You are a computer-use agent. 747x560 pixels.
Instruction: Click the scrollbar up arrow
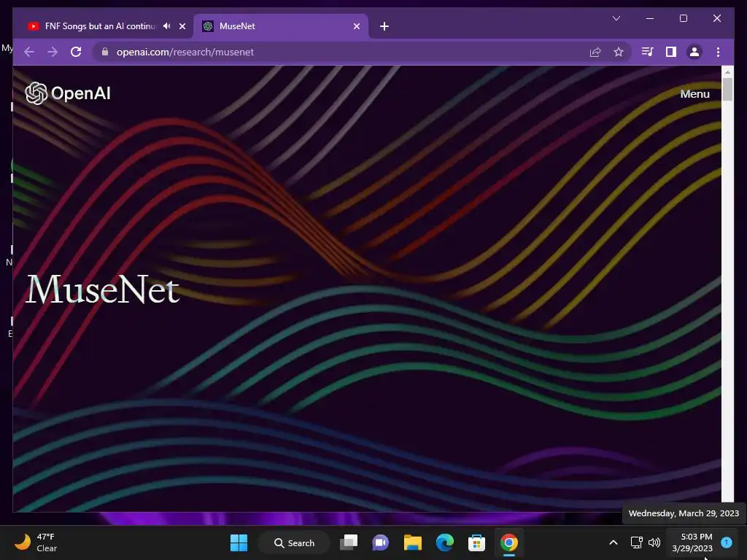727,72
